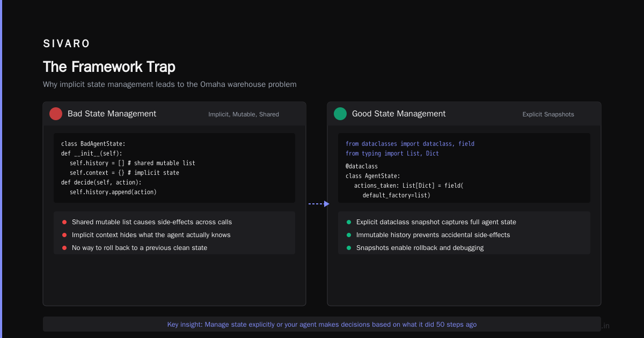Click code line 'class AgentState:'
This screenshot has height=338, width=644.
click(373, 176)
